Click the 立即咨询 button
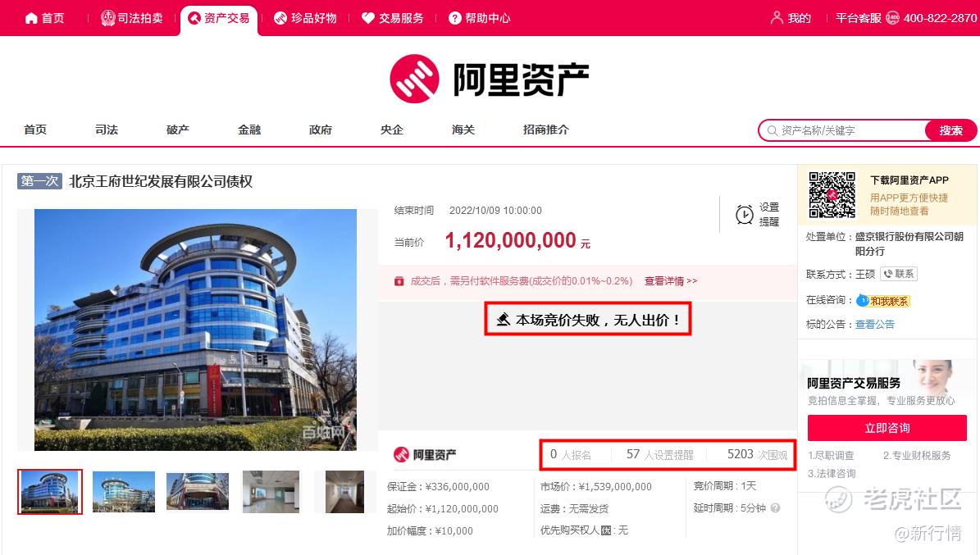The height and width of the screenshot is (555, 980). click(x=887, y=428)
